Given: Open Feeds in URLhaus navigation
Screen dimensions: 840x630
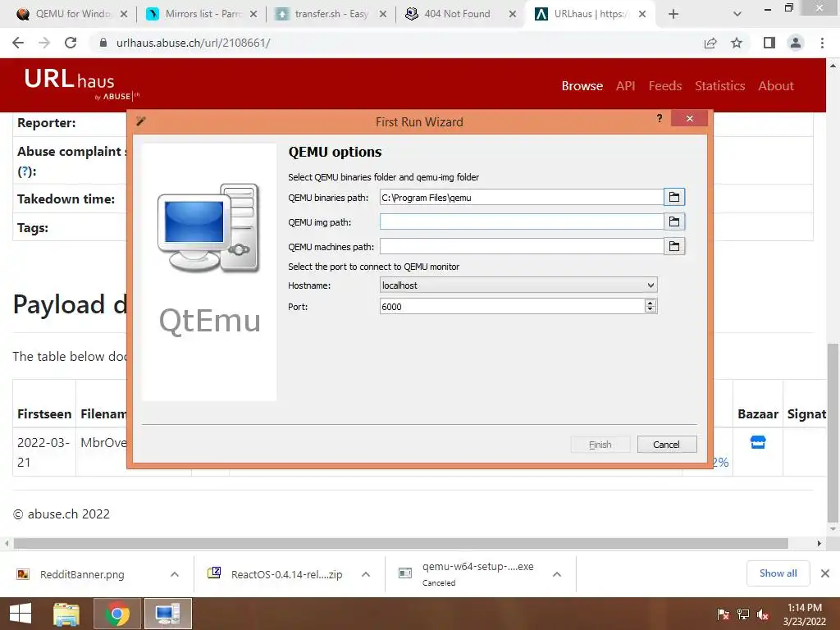Looking at the screenshot, I should [664, 85].
